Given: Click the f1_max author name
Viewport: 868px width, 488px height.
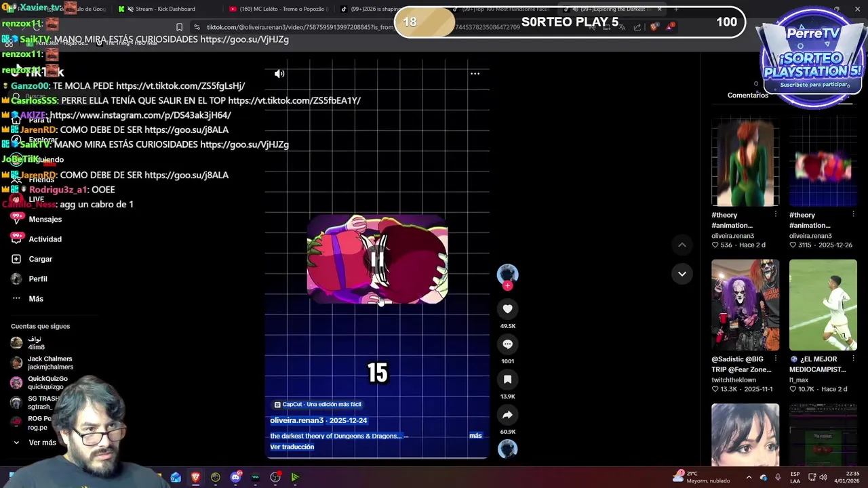Looking at the screenshot, I should click(x=800, y=380).
